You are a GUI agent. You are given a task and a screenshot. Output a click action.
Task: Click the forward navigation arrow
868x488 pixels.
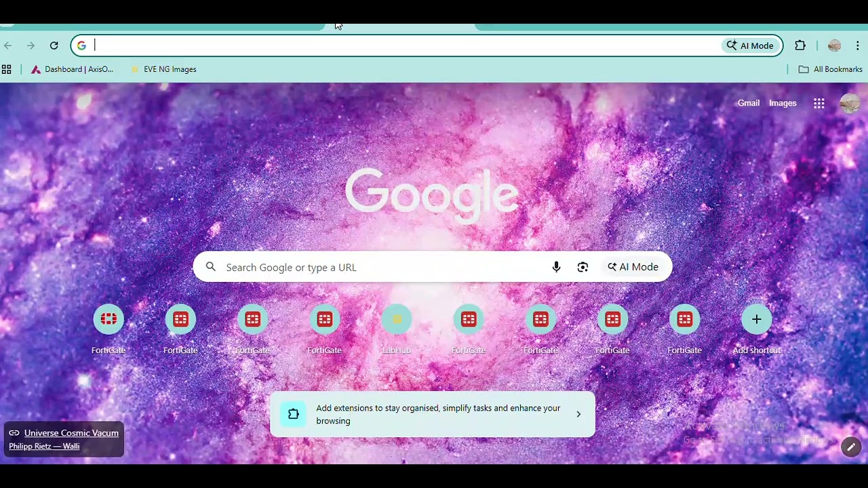(x=31, y=45)
